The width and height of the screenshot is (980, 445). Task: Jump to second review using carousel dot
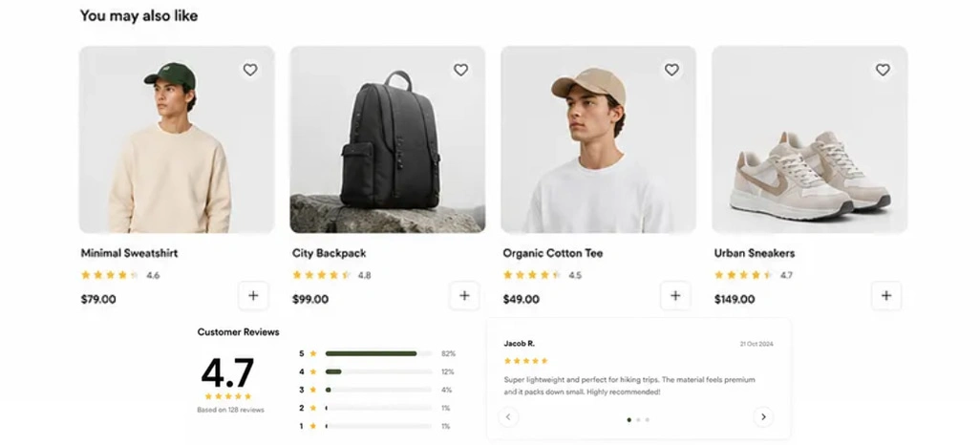638,420
